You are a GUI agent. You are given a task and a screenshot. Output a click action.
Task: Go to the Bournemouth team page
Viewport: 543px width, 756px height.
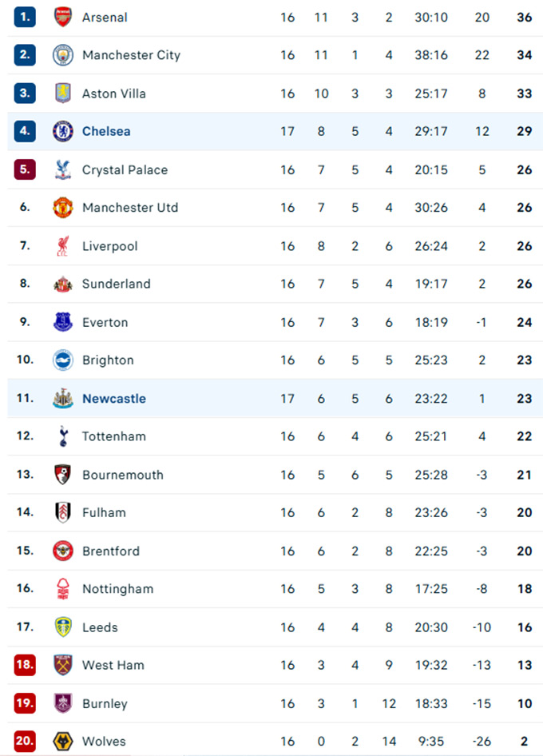pyautogui.click(x=123, y=475)
